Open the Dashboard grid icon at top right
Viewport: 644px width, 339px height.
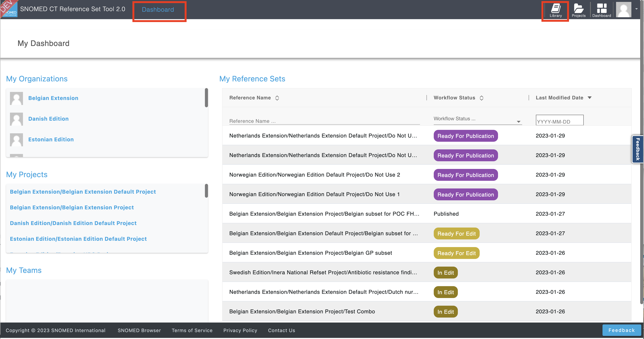[602, 11]
